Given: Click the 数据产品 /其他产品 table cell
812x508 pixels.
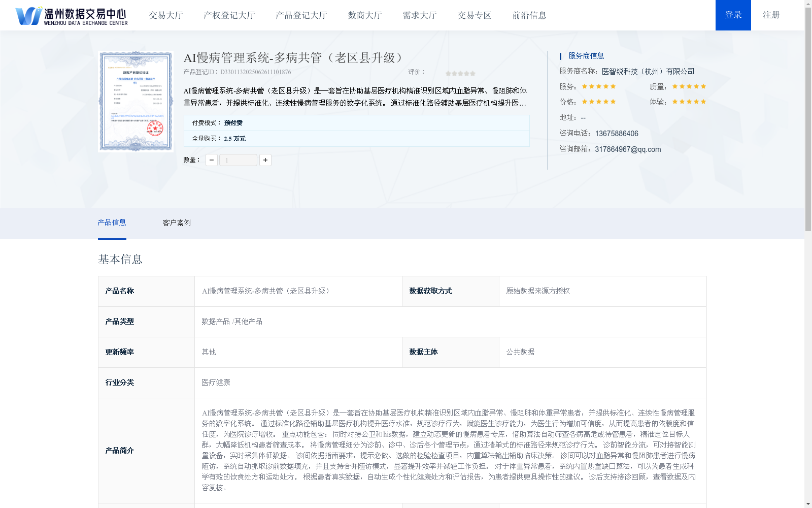Looking at the screenshot, I should point(450,322).
